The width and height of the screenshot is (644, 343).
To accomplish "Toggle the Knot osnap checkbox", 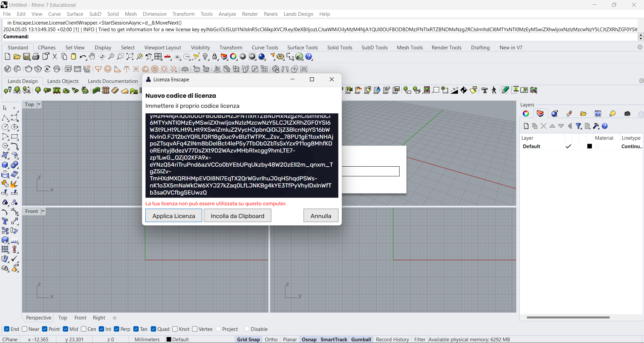I will (x=175, y=329).
